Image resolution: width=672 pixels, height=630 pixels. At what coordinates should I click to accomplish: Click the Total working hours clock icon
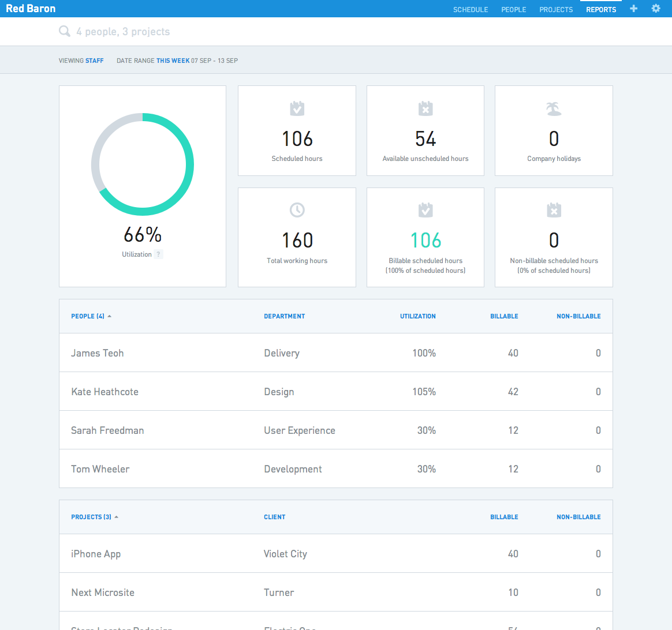tap(297, 210)
